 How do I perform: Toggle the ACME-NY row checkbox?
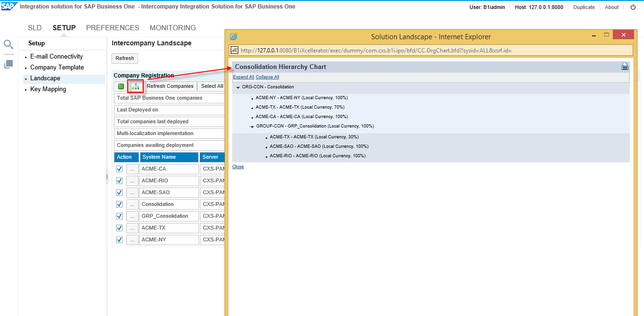coord(120,240)
